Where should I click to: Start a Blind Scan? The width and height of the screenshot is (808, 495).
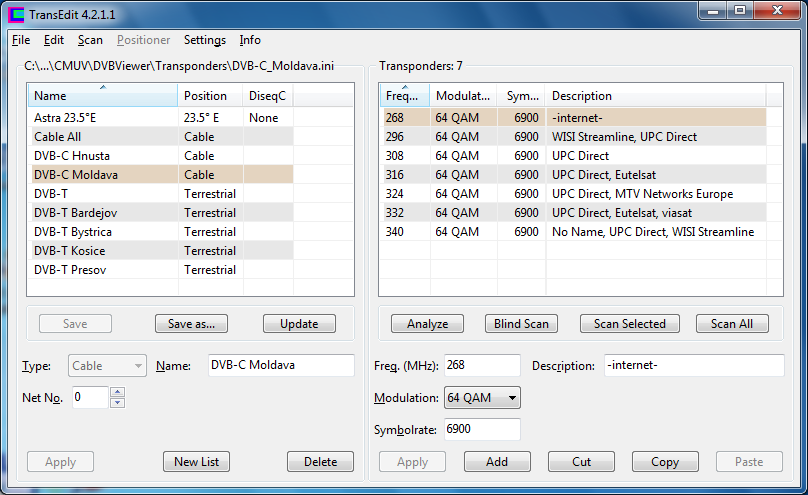click(521, 323)
